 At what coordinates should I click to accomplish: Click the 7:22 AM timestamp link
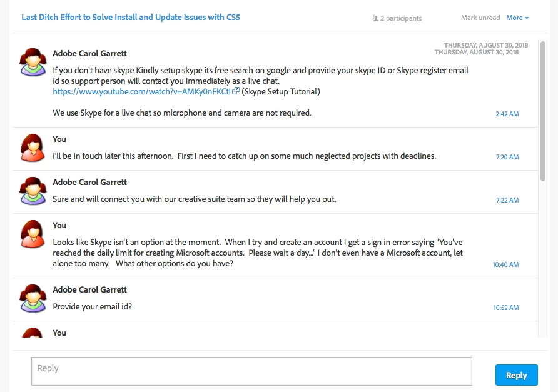(507, 200)
